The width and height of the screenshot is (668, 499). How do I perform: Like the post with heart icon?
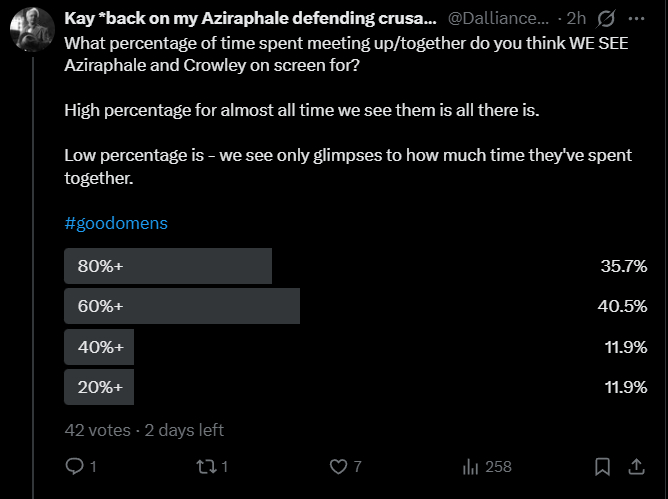click(338, 466)
